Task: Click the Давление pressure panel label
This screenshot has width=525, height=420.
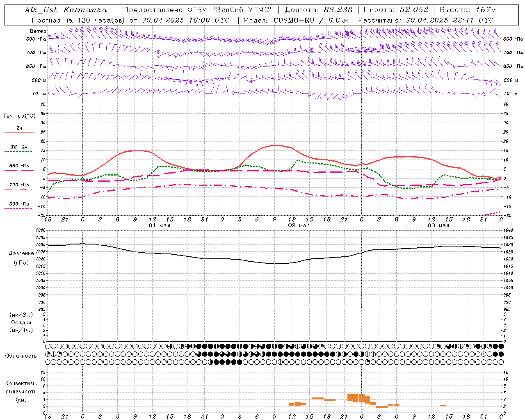Action: (x=21, y=253)
